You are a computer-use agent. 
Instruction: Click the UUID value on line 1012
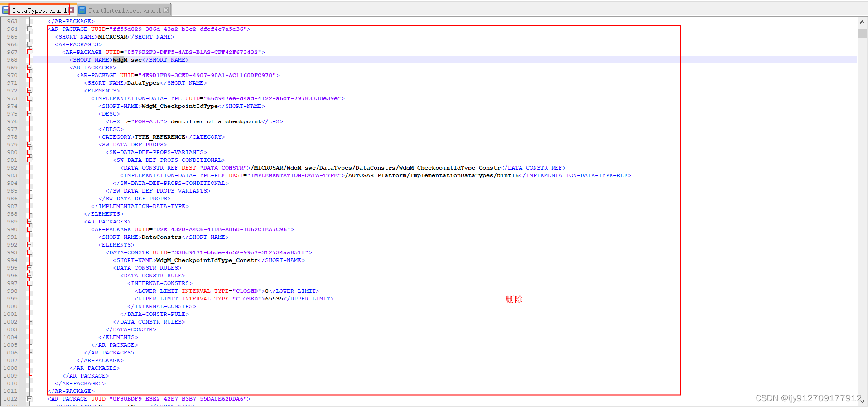[x=178, y=399]
